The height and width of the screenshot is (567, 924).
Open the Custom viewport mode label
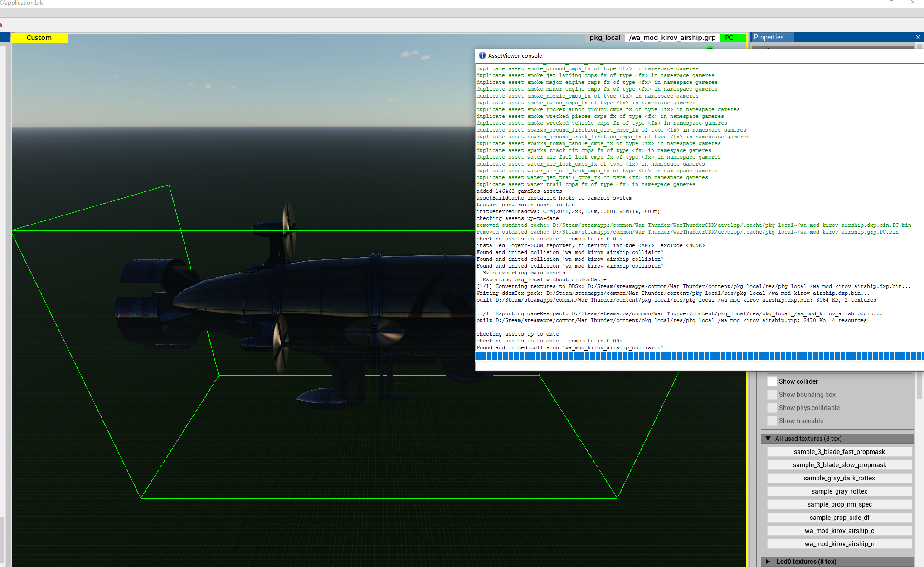click(39, 38)
